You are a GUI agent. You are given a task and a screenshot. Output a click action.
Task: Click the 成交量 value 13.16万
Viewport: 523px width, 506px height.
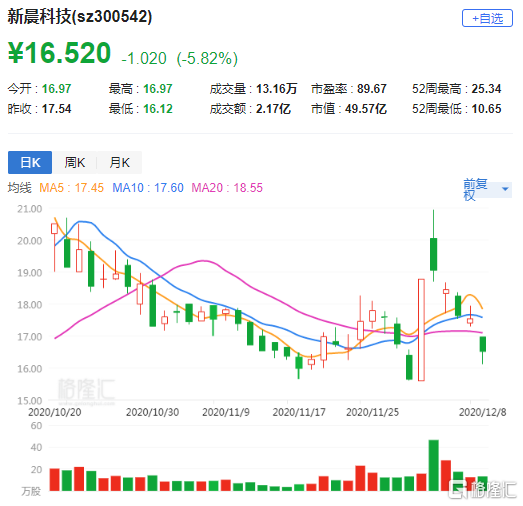277,89
